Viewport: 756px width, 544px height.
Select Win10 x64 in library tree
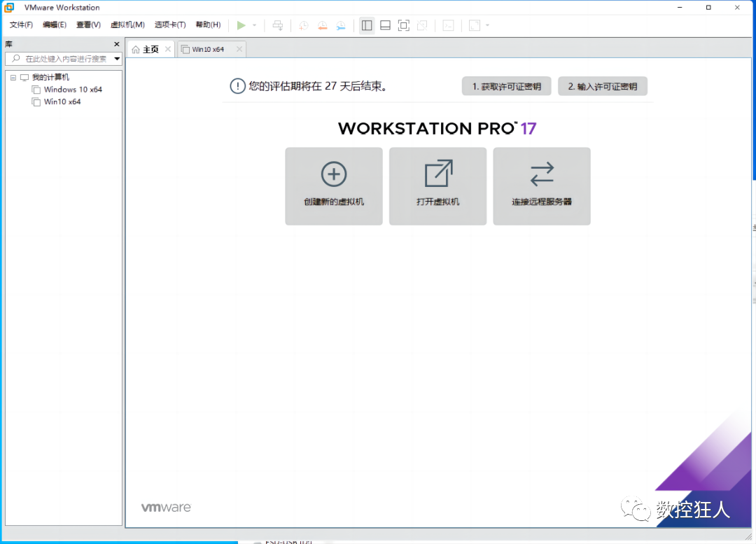(x=62, y=102)
